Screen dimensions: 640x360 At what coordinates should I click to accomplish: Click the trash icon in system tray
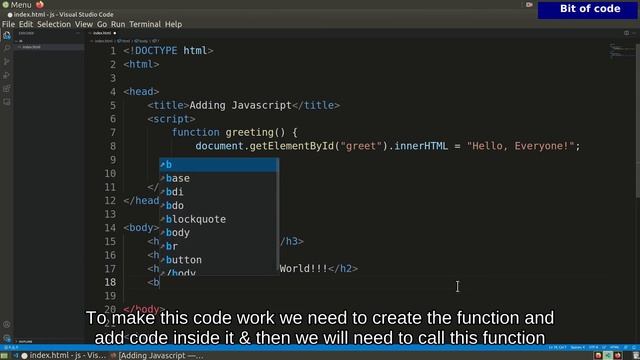point(635,356)
